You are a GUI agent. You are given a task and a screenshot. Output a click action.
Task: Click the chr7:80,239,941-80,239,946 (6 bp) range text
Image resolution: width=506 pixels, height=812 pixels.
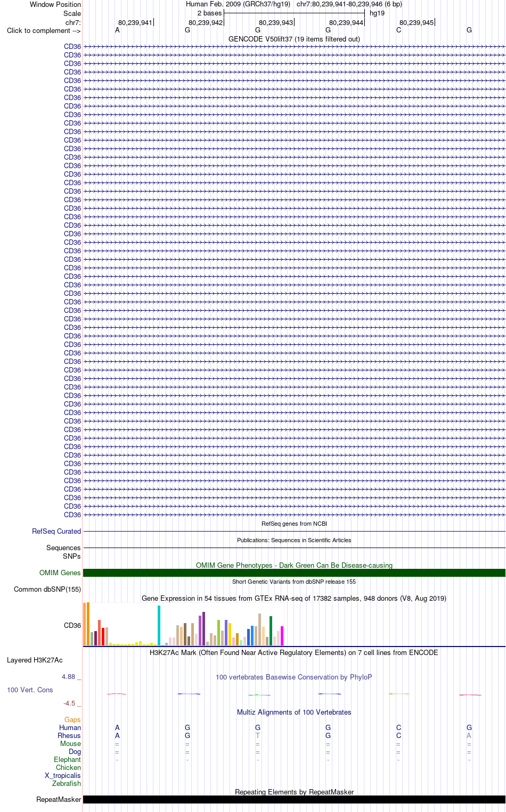pos(349,4)
